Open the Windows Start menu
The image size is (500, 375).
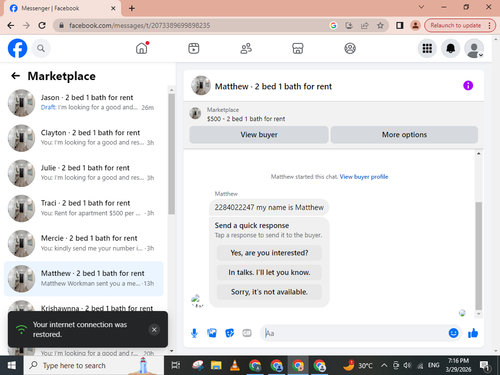(12, 365)
